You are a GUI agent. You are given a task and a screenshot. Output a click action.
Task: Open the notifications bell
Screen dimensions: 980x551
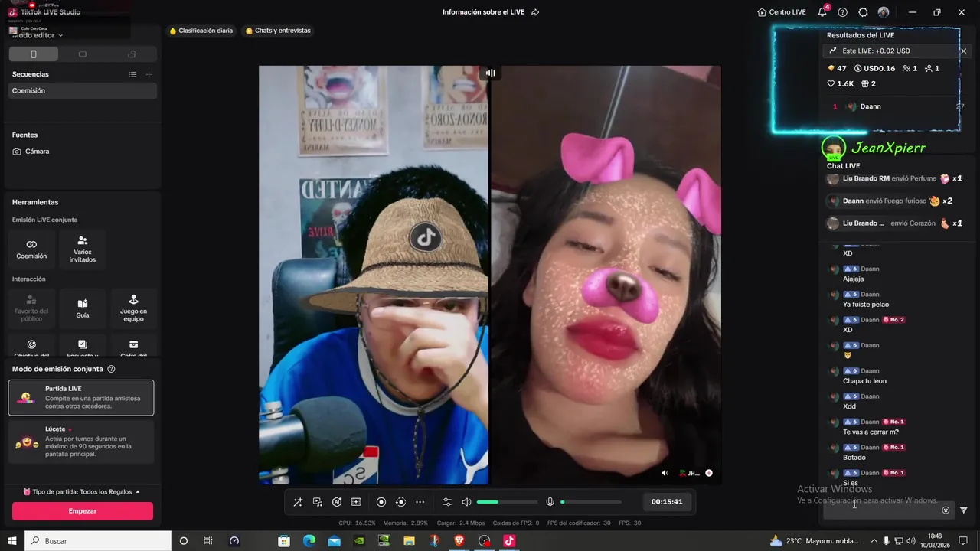[822, 12]
